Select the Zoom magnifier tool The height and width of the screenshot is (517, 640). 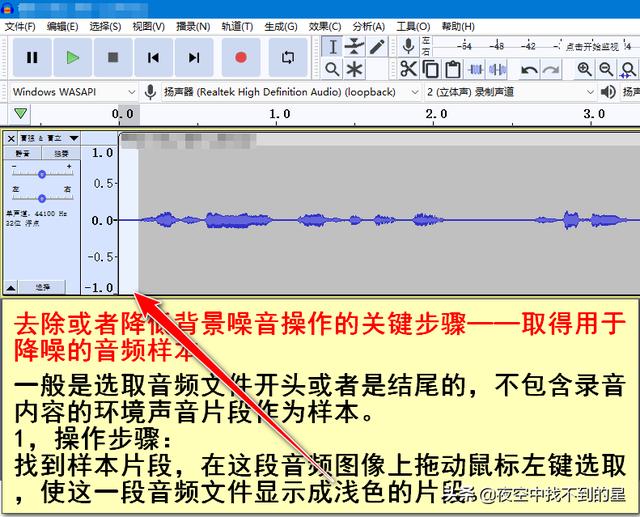click(332, 69)
